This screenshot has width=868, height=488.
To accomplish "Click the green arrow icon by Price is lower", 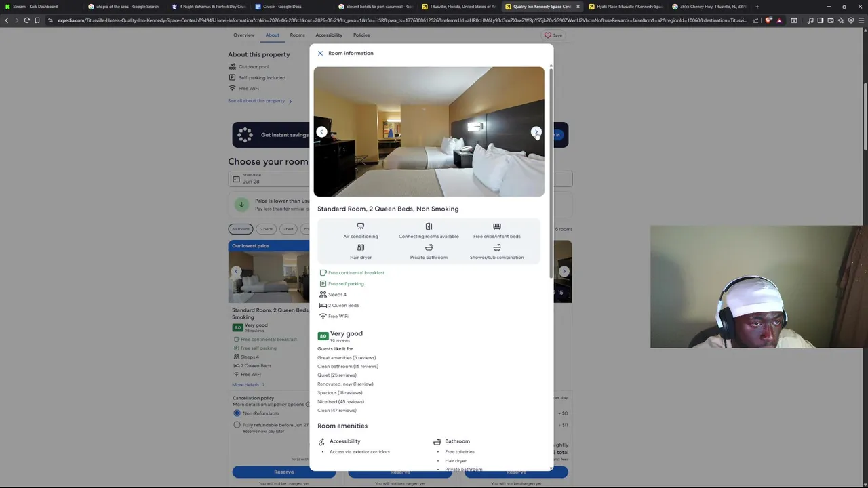I will [241, 204].
